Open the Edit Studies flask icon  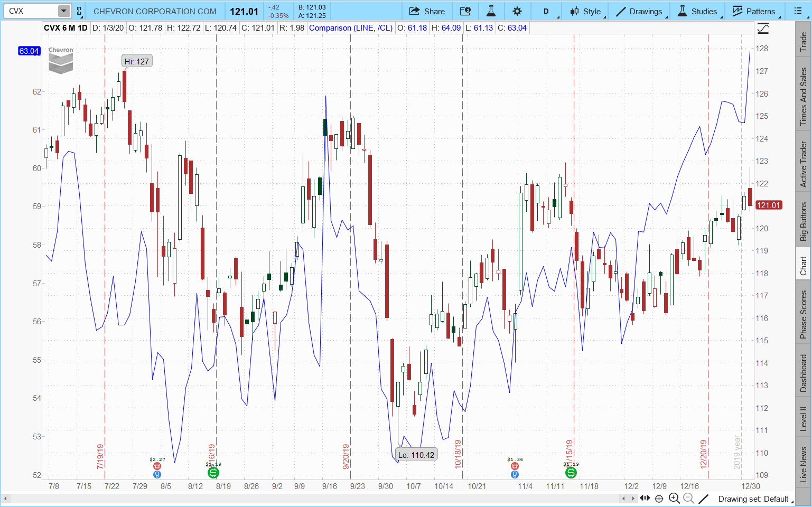(x=491, y=11)
